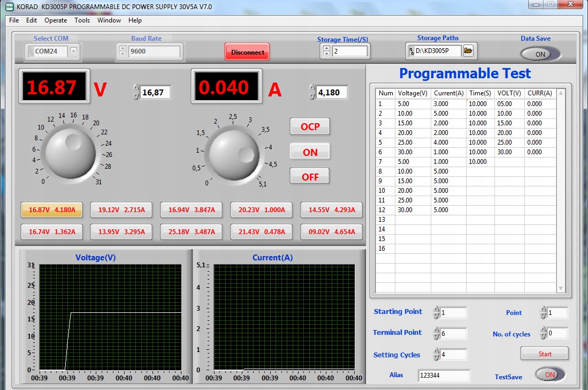The image size is (588, 390).
Task: Click the Terminal Point stepper arrows
Action: click(437, 333)
